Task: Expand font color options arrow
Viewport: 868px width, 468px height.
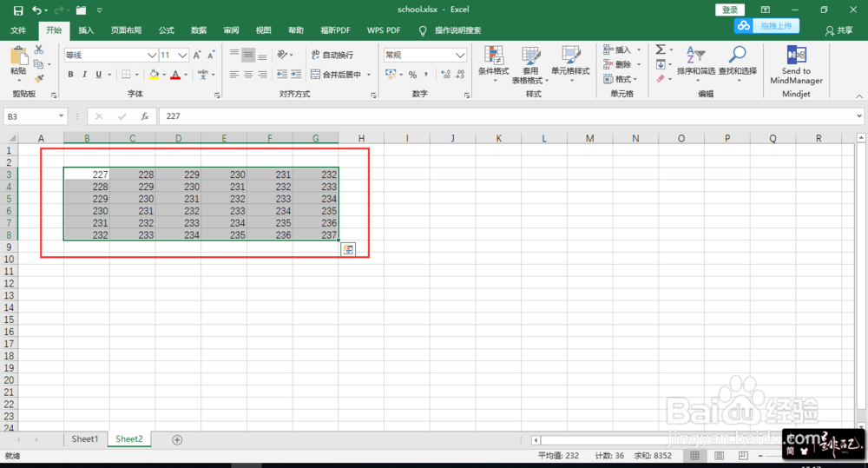Action: point(186,75)
